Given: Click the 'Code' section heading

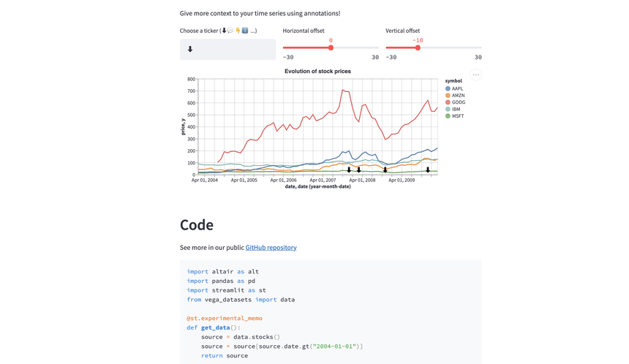Looking at the screenshot, I should [197, 225].
